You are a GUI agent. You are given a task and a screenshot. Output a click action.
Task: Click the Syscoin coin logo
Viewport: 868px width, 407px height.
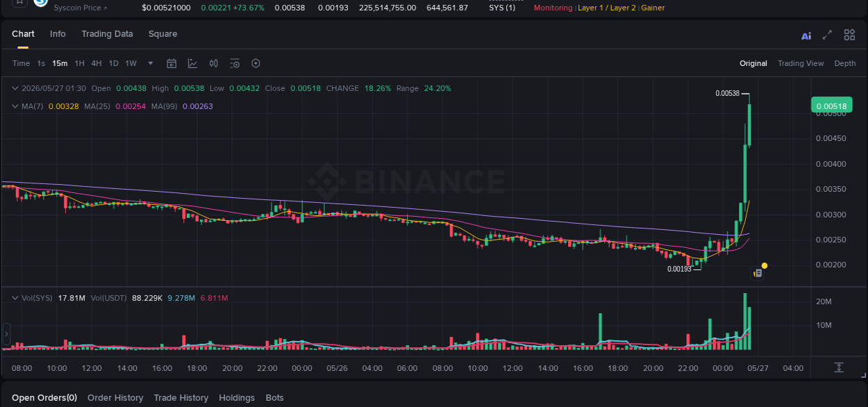pyautogui.click(x=41, y=2)
